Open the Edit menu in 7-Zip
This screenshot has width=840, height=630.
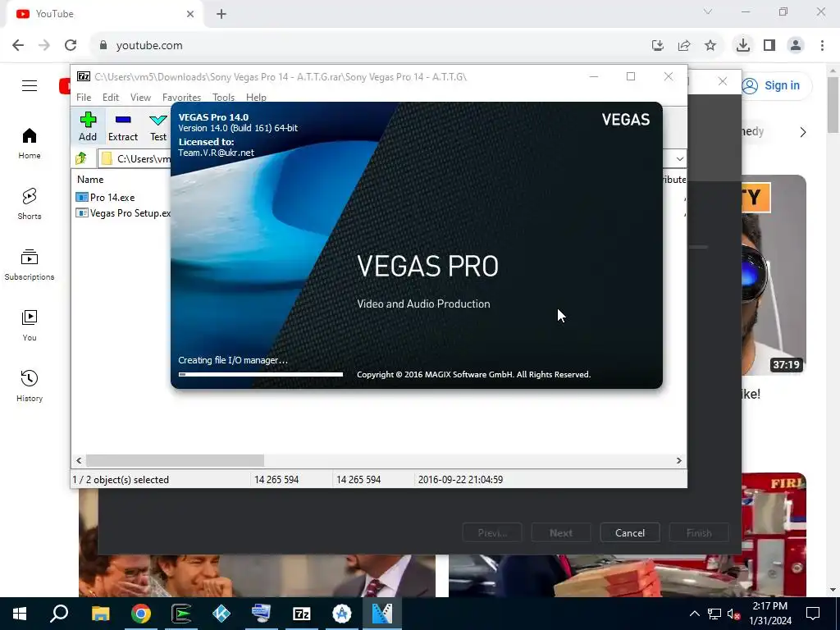(111, 97)
